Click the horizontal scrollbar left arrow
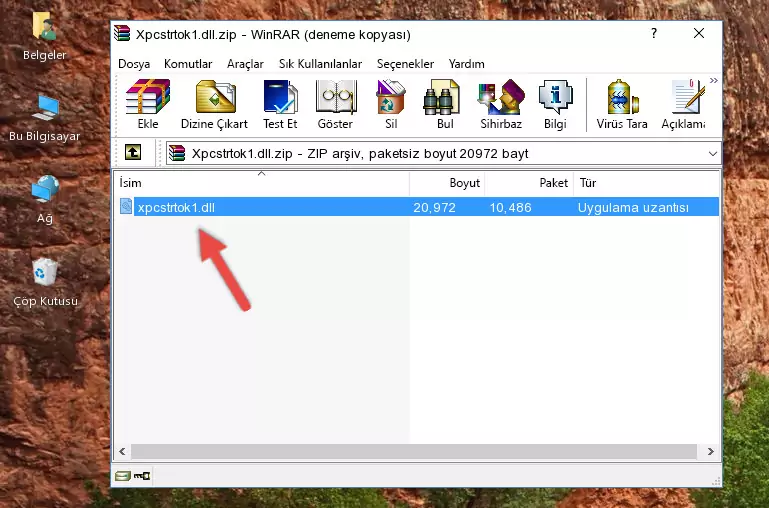The image size is (769, 508). (x=122, y=452)
